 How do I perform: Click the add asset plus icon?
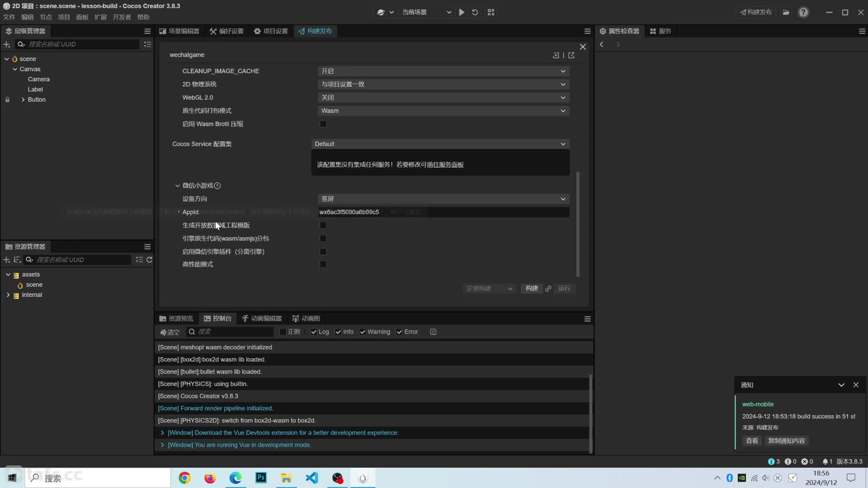7,260
